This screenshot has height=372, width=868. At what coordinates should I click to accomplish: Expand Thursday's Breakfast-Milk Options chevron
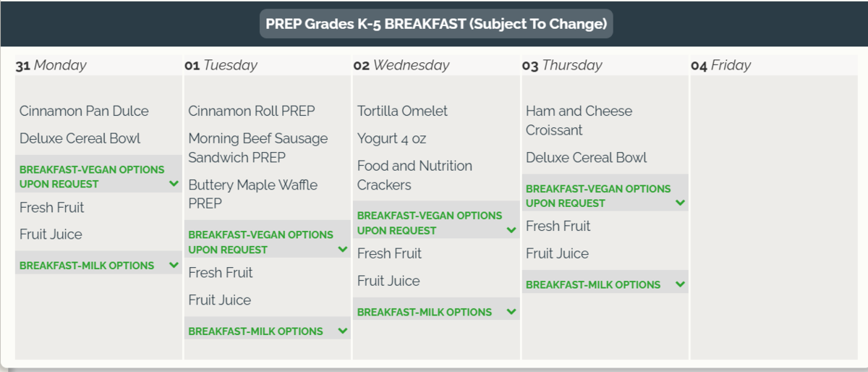pyautogui.click(x=680, y=284)
